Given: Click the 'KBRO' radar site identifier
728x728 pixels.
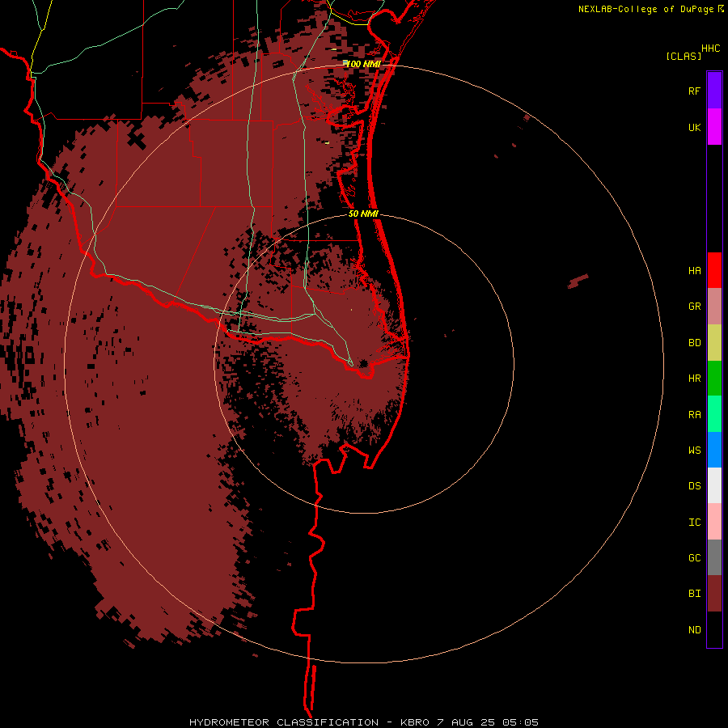Looking at the screenshot, I should point(416,722).
